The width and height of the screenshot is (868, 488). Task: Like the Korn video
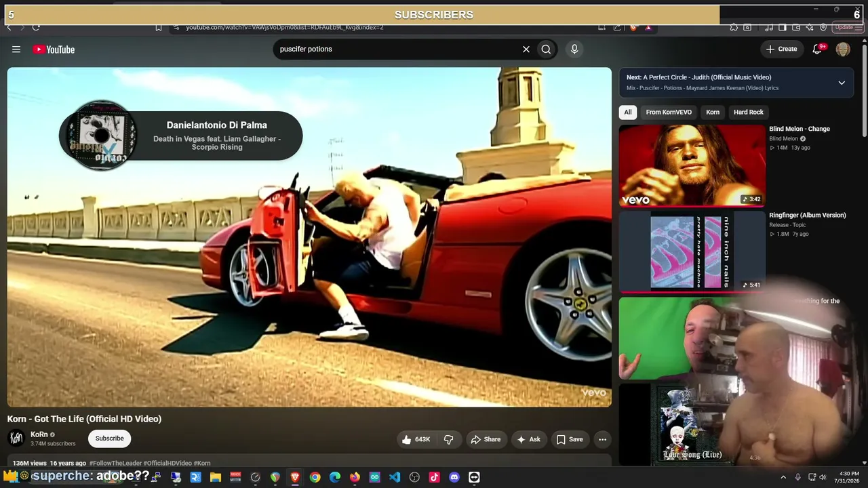(x=416, y=439)
